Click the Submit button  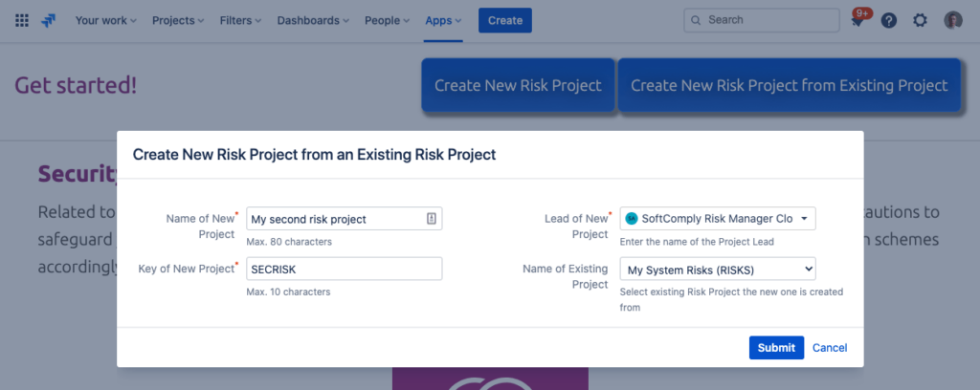(x=776, y=348)
